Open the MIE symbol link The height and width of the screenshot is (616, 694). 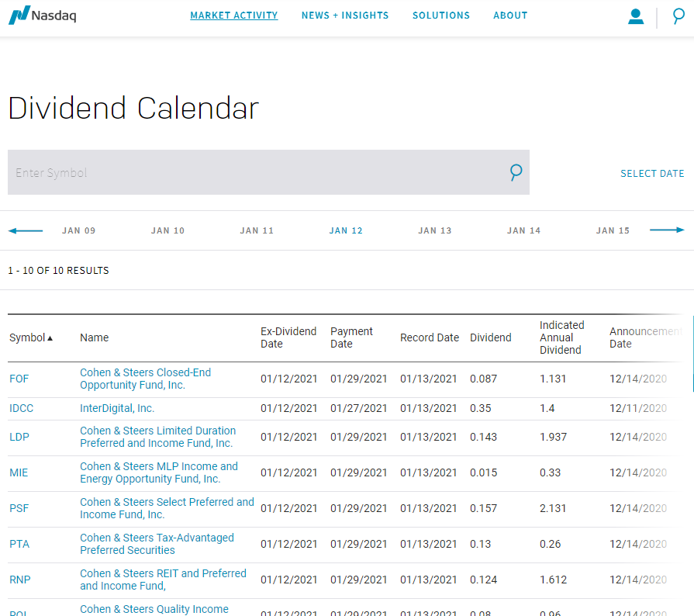[19, 473]
